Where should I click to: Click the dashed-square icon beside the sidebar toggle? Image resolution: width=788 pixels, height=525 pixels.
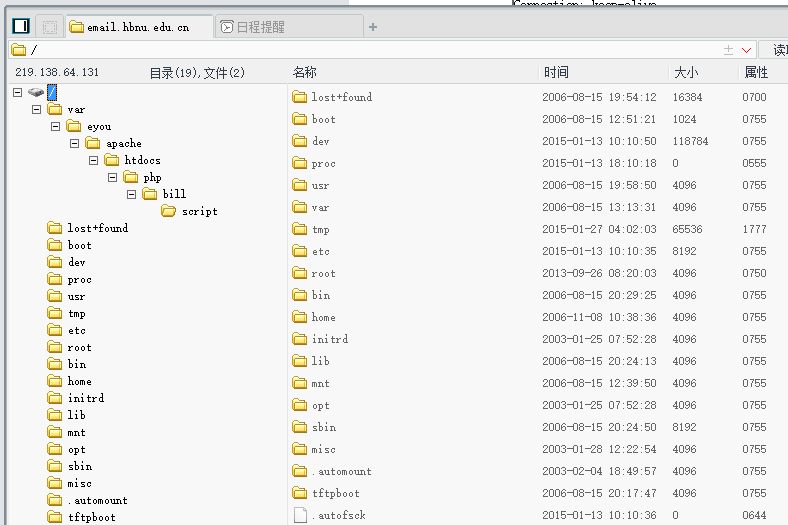pos(49,27)
